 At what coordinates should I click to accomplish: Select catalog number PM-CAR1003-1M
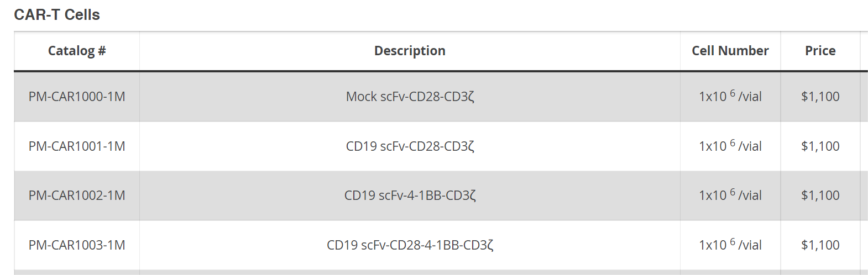[77, 245]
